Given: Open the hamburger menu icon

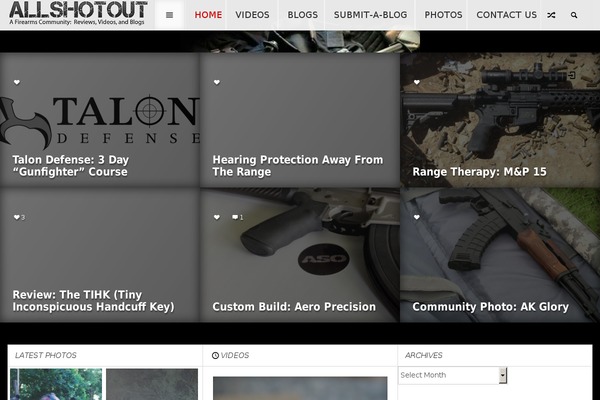Looking at the screenshot, I should 169,15.
